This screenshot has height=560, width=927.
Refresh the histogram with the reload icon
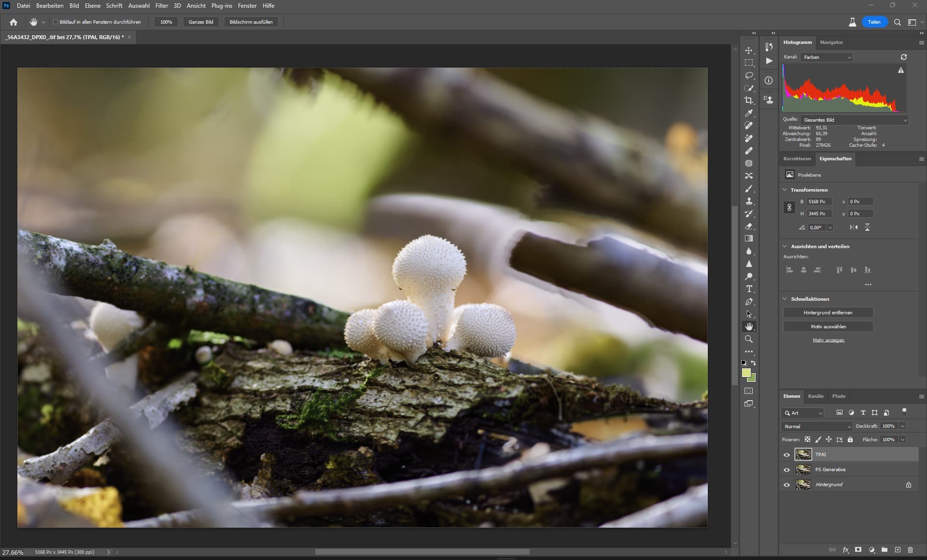903,57
